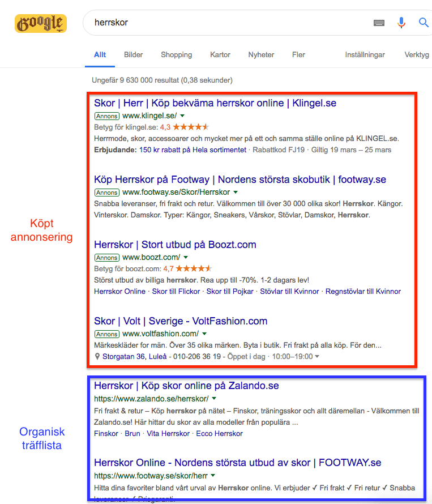The height and width of the screenshot is (504, 432).
Task: Click the www.boozt.com/ green URL
Action: 151,258
